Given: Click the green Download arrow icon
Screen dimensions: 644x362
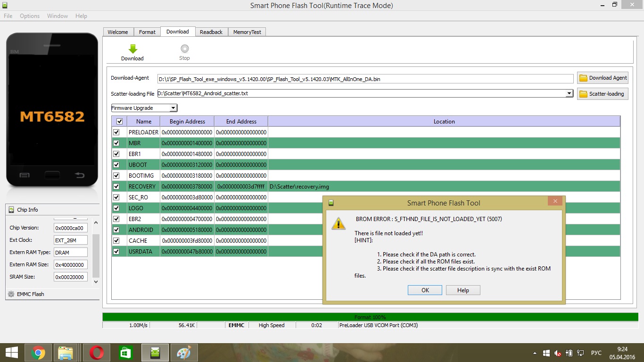Looking at the screenshot, I should pos(132,49).
